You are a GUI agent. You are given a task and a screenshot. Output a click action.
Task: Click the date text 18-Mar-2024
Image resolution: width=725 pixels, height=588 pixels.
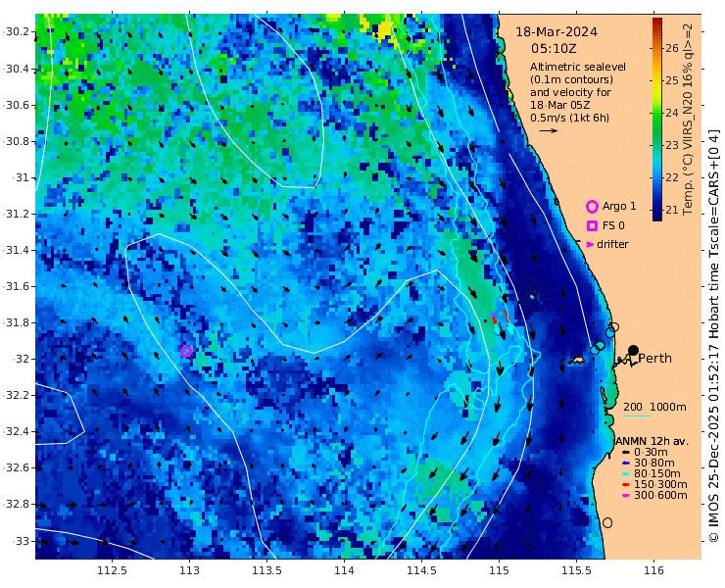(556, 32)
